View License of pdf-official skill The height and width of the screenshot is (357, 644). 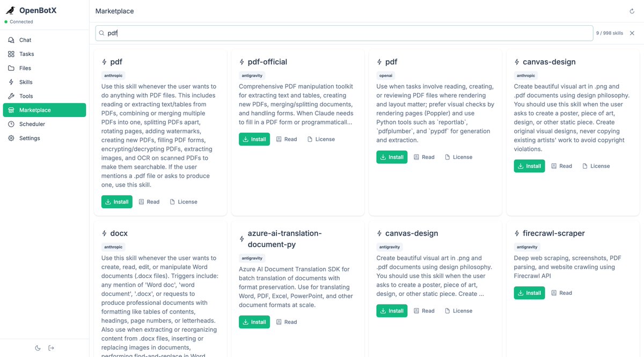click(x=321, y=139)
